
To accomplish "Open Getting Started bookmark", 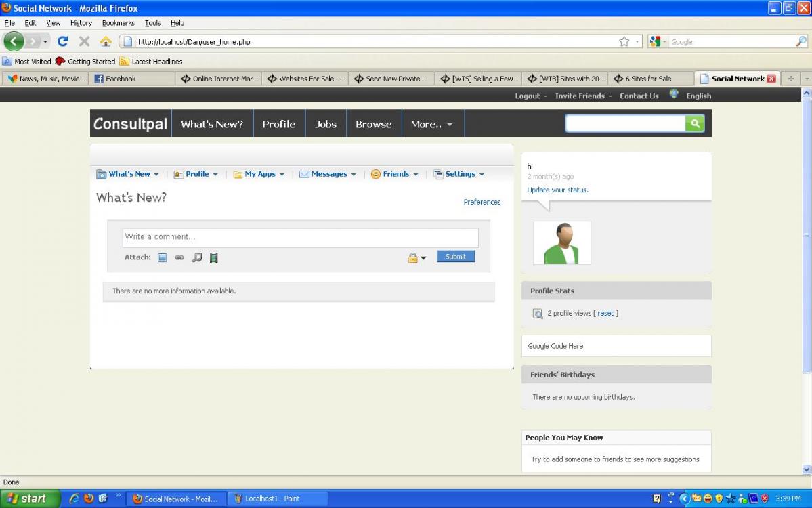I will coord(85,61).
